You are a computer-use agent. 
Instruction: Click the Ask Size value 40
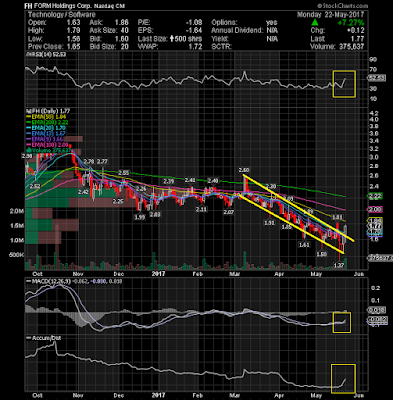coord(125,31)
